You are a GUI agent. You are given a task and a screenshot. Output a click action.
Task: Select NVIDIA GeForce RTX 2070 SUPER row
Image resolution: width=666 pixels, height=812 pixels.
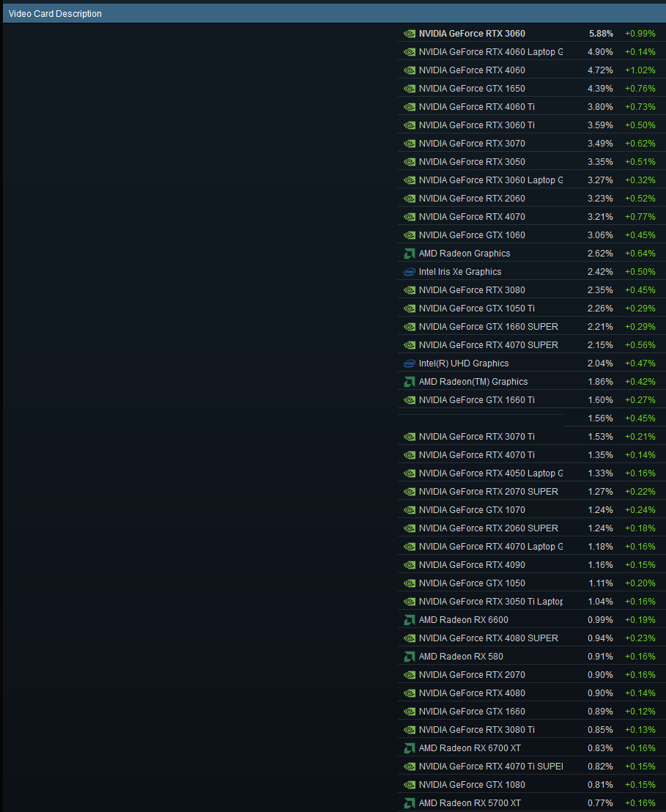[532, 492]
